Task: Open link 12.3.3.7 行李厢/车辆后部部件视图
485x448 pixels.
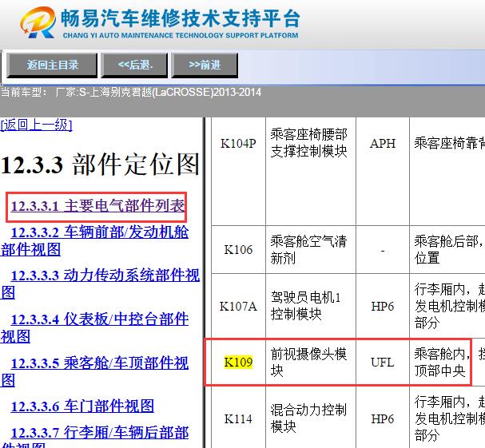Action: tap(94, 437)
